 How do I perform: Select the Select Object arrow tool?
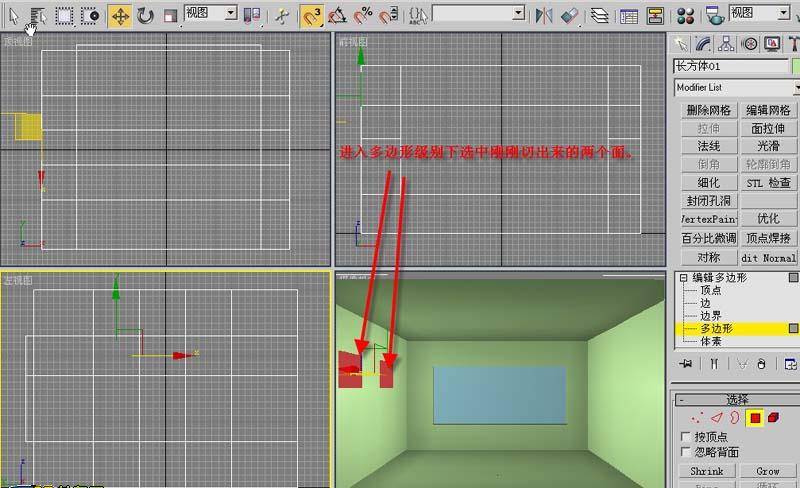click(x=14, y=16)
